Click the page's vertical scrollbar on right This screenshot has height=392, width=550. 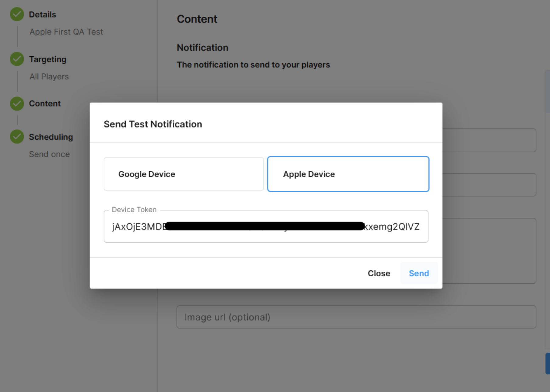pyautogui.click(x=547, y=91)
